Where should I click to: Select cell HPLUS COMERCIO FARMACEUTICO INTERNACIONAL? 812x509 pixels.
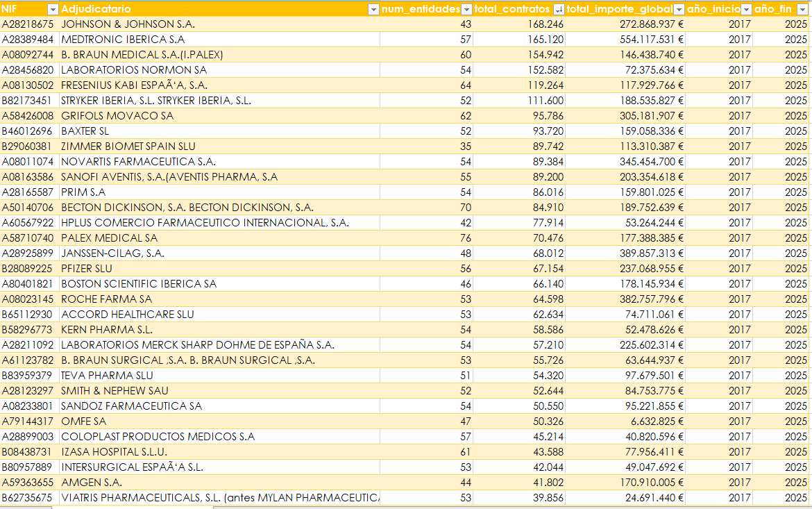tap(219, 223)
